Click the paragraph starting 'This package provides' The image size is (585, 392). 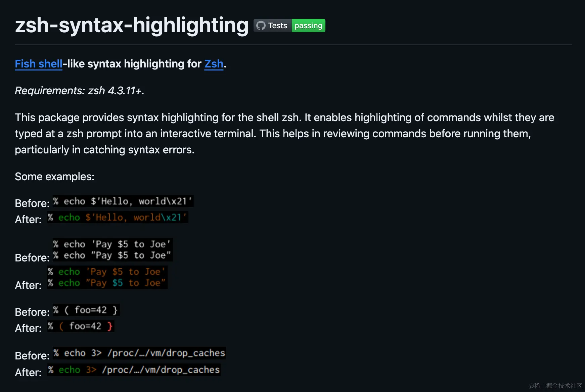coord(284,134)
